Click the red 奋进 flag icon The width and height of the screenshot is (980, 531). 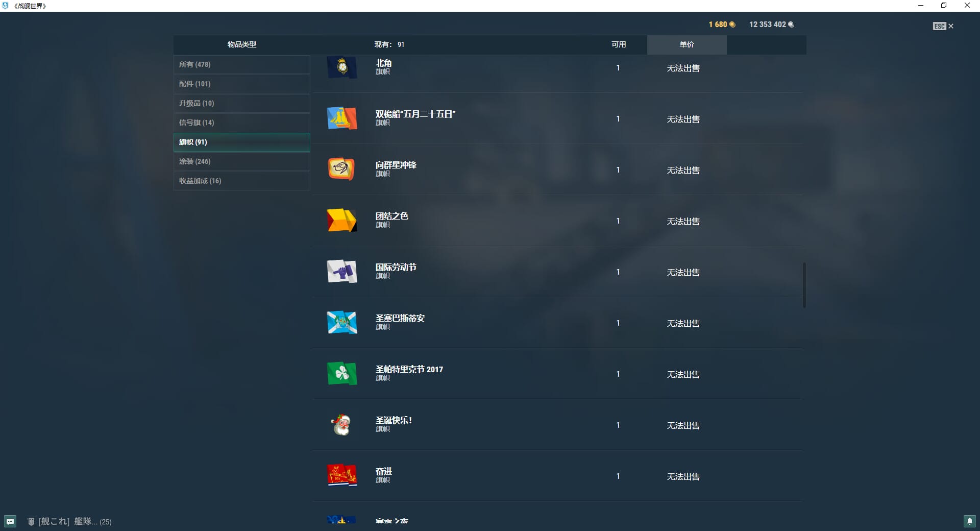(x=342, y=476)
